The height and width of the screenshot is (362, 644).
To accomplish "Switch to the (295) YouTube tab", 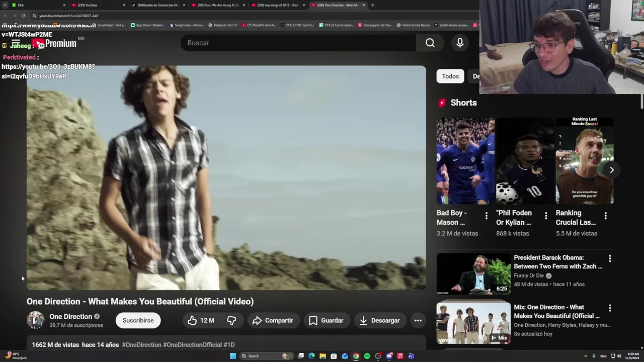I will 98,5.
